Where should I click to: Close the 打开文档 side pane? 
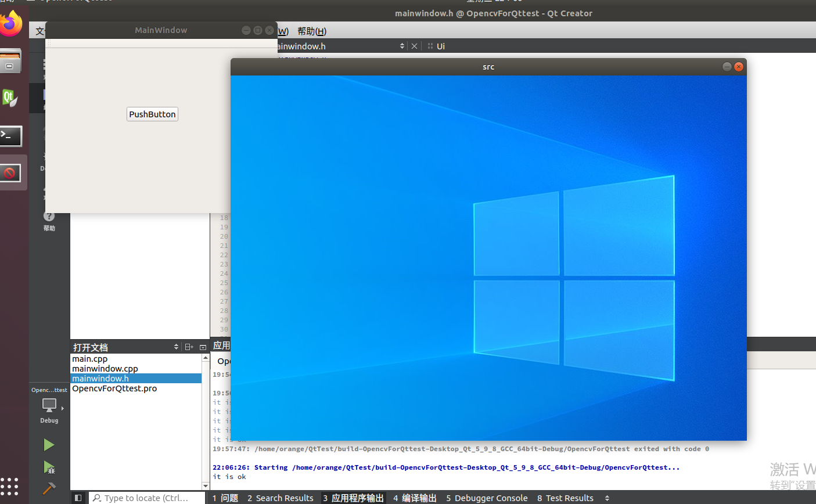point(203,347)
